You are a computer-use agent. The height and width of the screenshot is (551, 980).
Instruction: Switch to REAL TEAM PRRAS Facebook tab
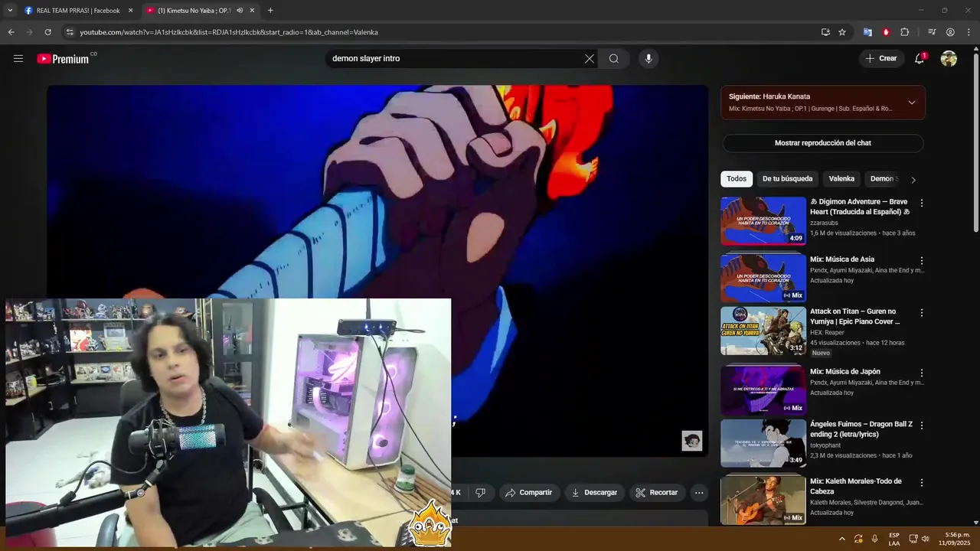click(x=78, y=11)
